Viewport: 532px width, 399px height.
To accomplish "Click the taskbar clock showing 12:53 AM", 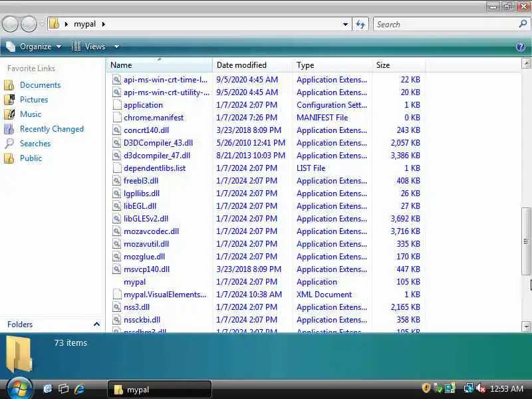I will (x=507, y=388).
